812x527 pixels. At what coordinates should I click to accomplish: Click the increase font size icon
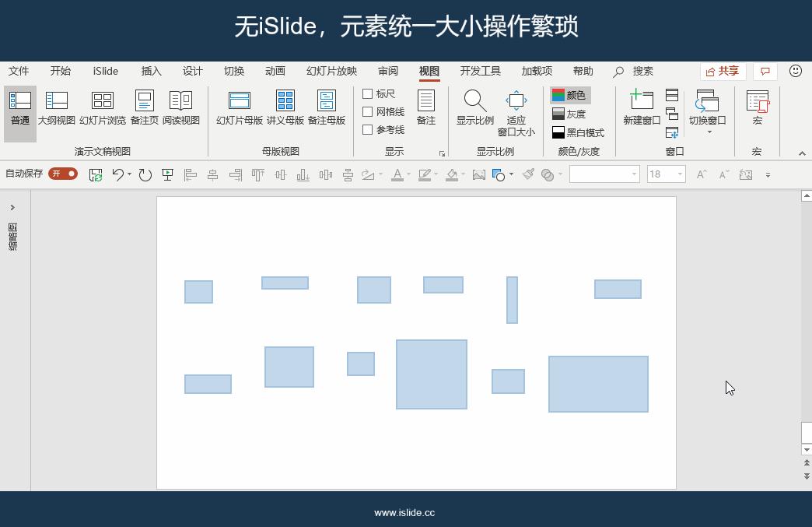click(702, 174)
